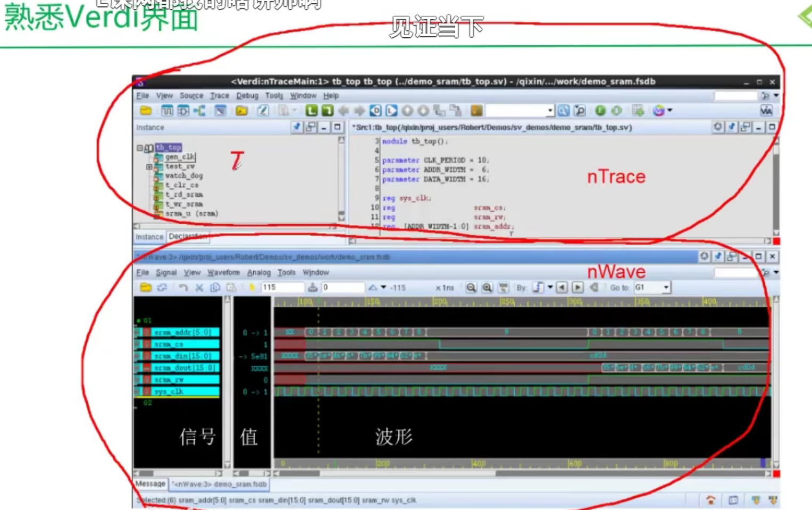The image size is (812, 510).
Task: Click the Undo arrow in nWave toolbar
Action: coord(183,288)
